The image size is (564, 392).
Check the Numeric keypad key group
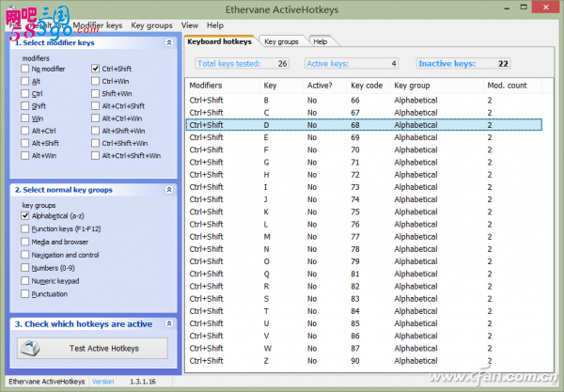[x=24, y=281]
